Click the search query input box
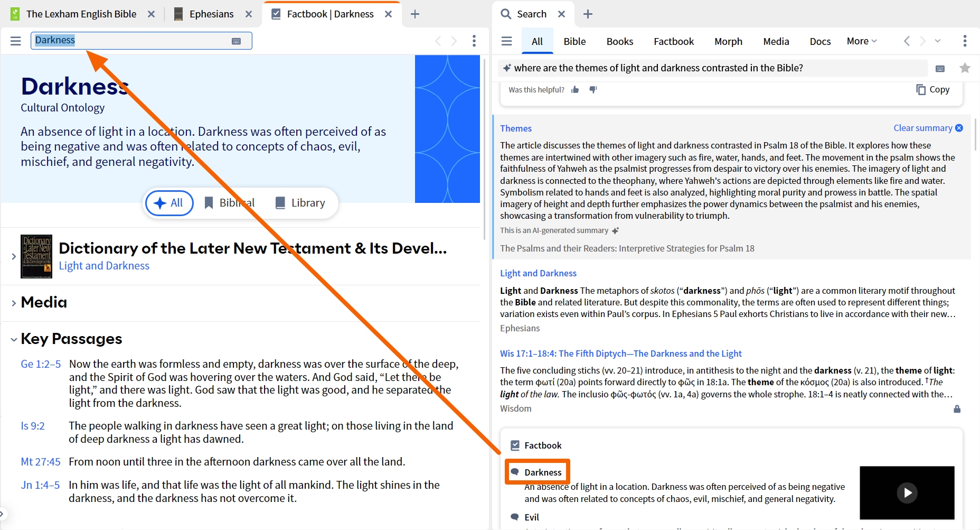Screen dimensions: 980x530 (713, 68)
